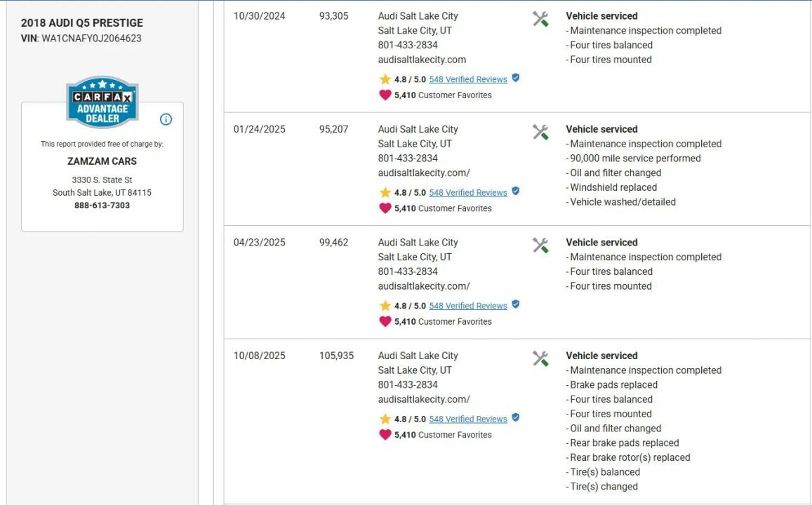Click verified shield badge in 10/30/2024 record

tap(516, 78)
